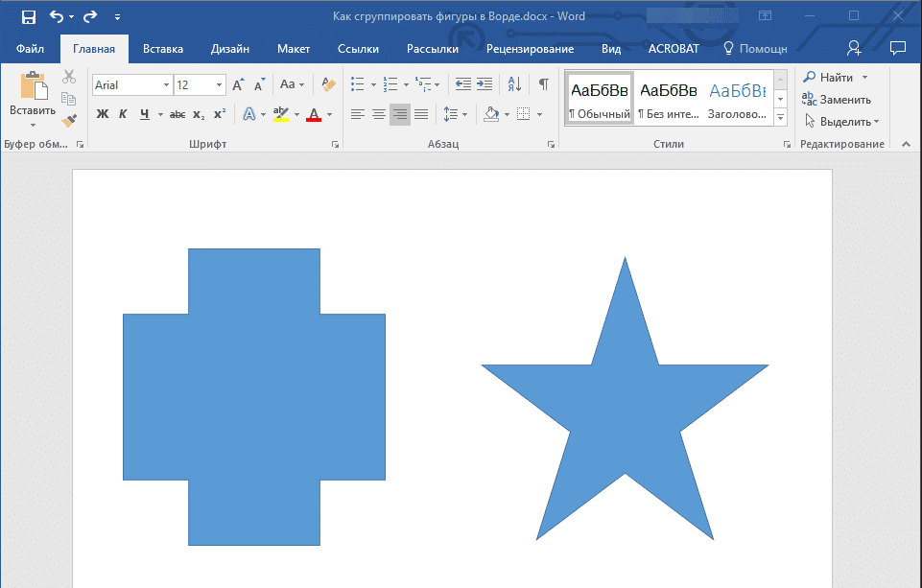The height and width of the screenshot is (588, 922).
Task: Apply center paragraph alignment
Action: point(379,114)
